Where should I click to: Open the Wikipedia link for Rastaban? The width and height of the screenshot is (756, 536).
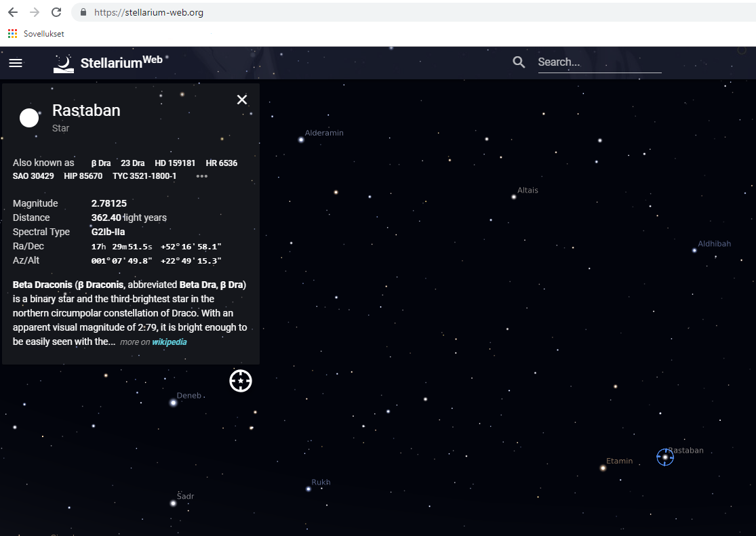tap(169, 342)
